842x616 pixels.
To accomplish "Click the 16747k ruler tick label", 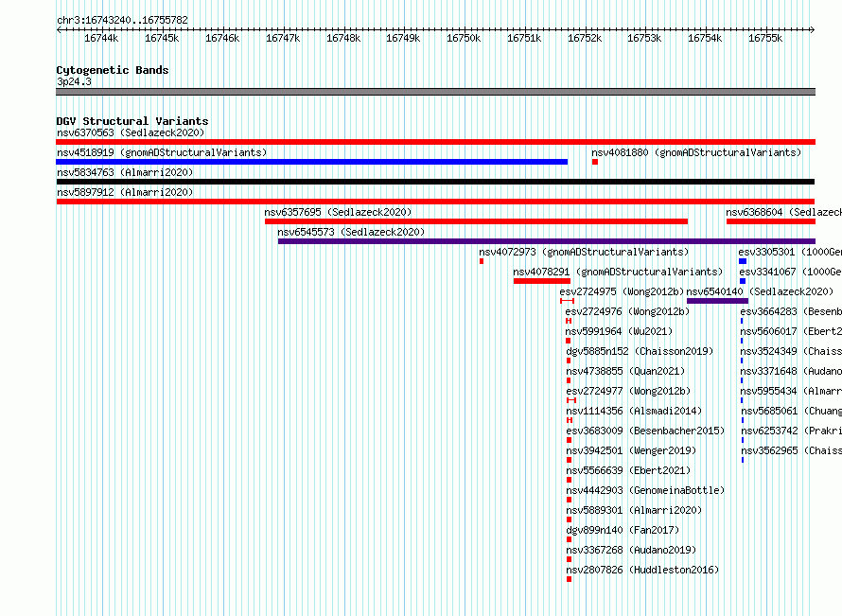I will click(x=283, y=38).
